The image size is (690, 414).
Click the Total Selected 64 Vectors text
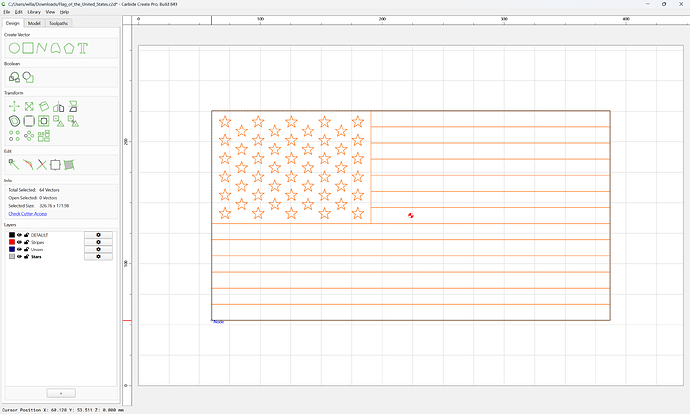pyautogui.click(x=34, y=190)
